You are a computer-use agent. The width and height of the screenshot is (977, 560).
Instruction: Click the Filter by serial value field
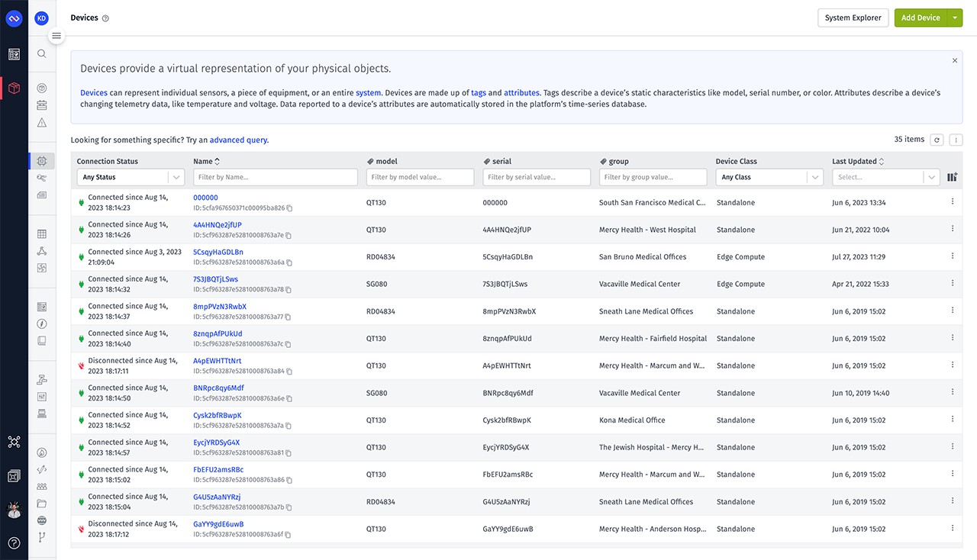coord(537,177)
